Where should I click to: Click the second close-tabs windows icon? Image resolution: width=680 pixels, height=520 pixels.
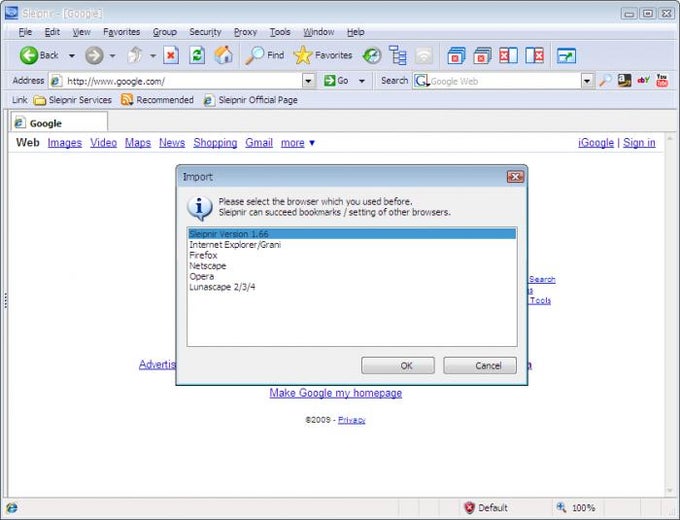pyautogui.click(x=482, y=56)
